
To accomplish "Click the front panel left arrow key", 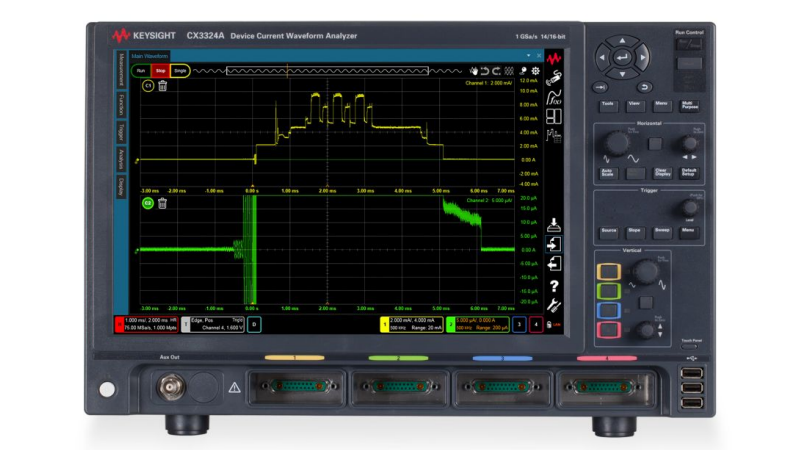I will pyautogui.click(x=602, y=58).
